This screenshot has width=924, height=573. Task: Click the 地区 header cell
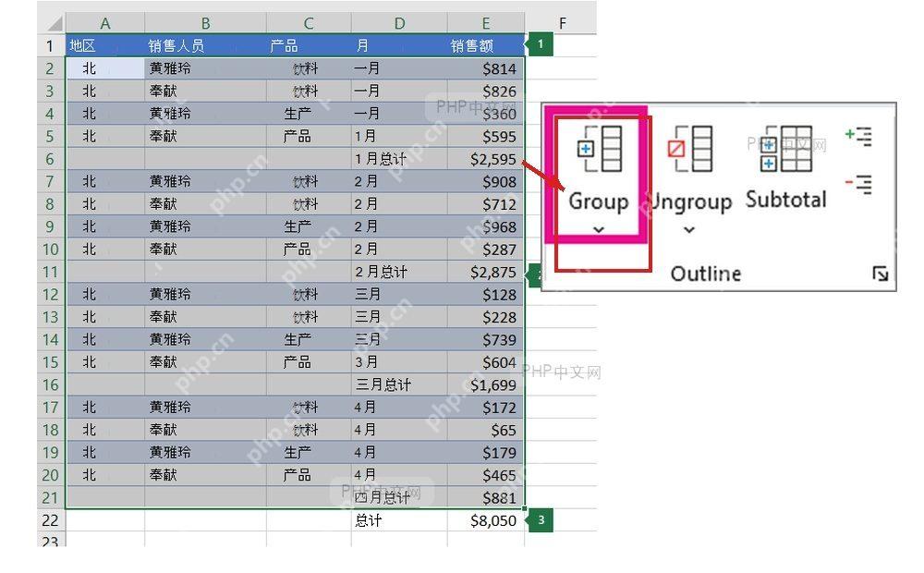(x=105, y=45)
